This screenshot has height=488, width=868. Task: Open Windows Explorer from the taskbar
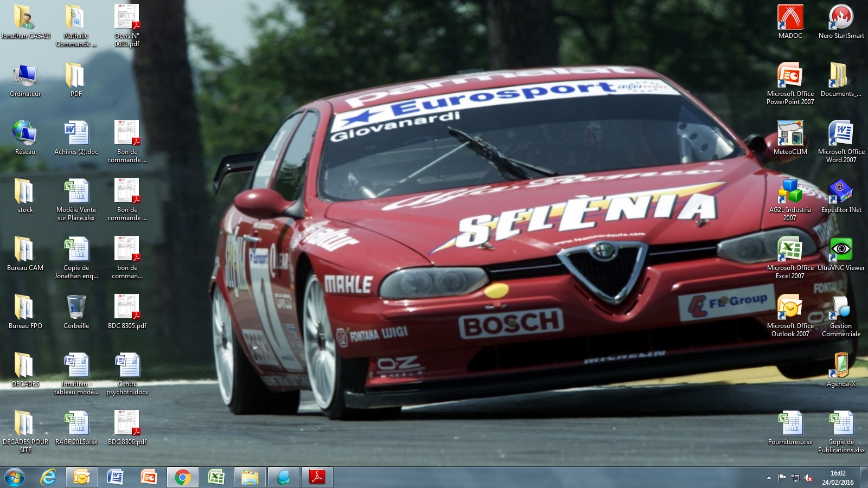[250, 477]
